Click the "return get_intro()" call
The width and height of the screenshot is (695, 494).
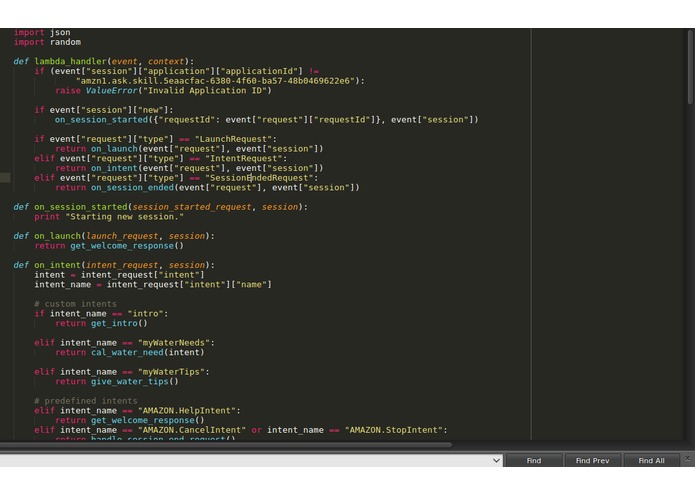[101, 323]
